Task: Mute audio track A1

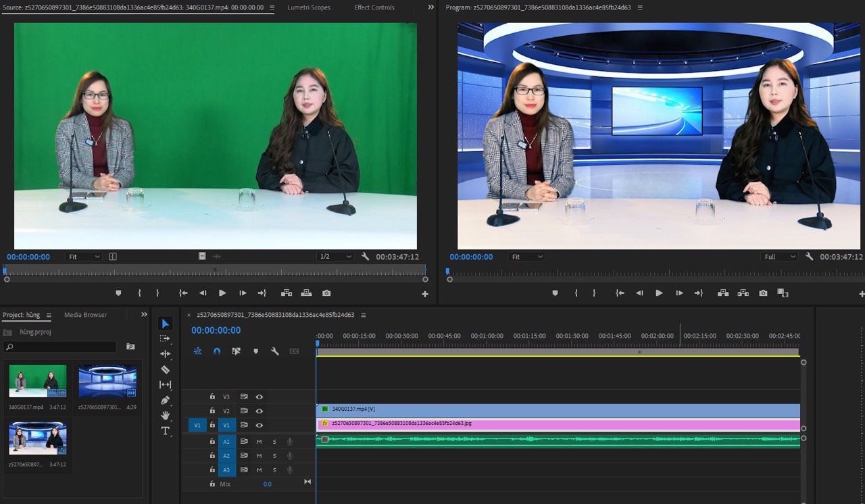Action: point(259,442)
